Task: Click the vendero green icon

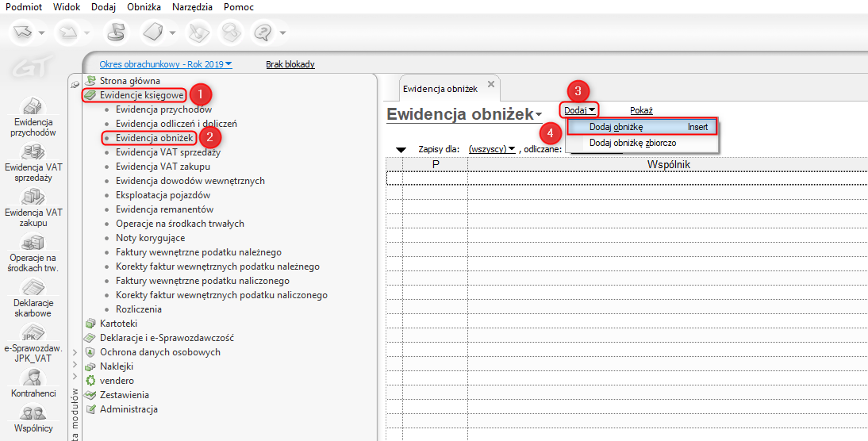Action: coord(90,382)
